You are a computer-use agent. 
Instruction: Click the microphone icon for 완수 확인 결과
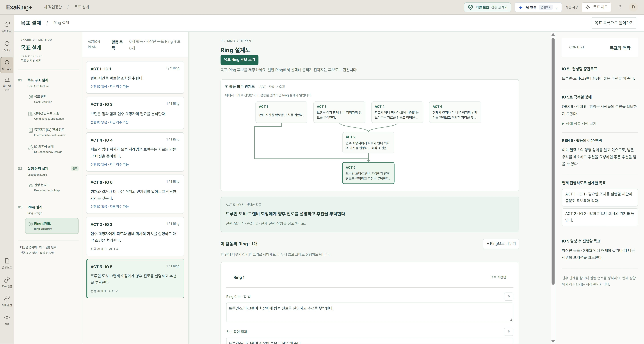pos(508,332)
